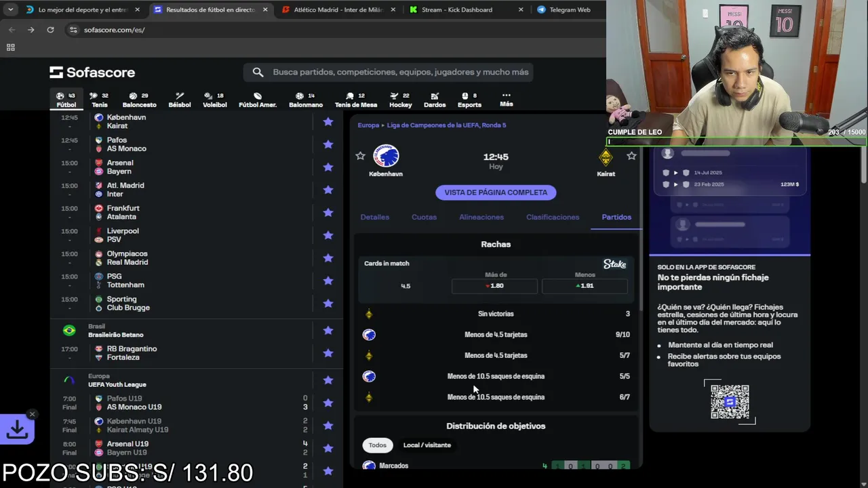Screen dimensions: 868x488
Task: Go back in browser history
Action: [x=12, y=30]
